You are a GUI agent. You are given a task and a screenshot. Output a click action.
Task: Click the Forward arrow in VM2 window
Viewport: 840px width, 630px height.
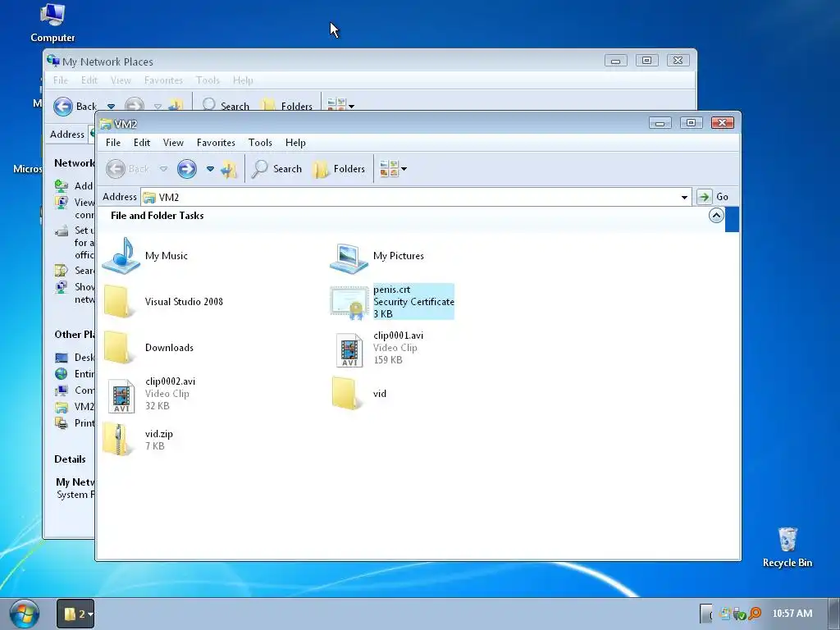(186, 169)
